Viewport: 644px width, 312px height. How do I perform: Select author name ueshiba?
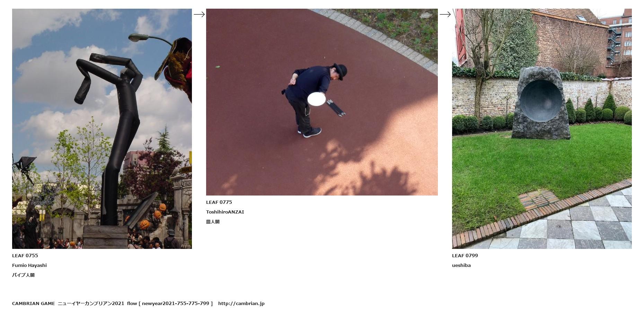click(461, 265)
